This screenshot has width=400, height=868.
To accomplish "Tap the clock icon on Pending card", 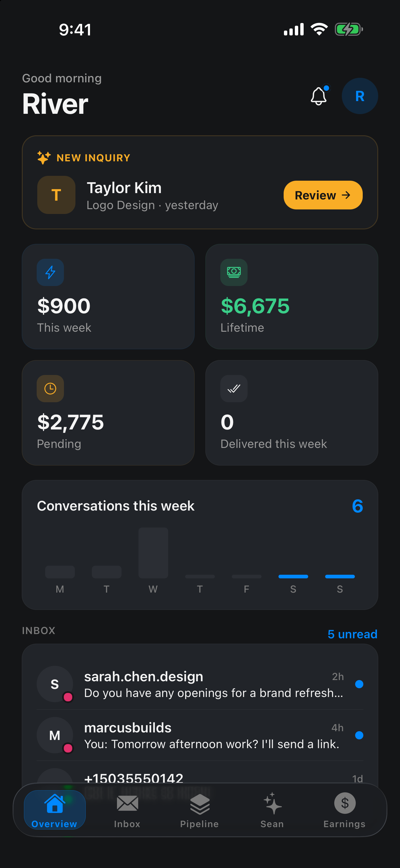I will pos(50,389).
